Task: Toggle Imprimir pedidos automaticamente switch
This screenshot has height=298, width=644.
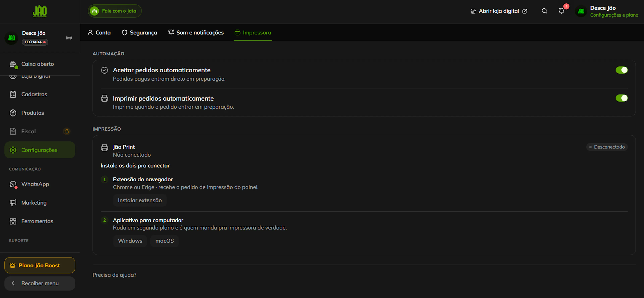Action: pos(622,98)
